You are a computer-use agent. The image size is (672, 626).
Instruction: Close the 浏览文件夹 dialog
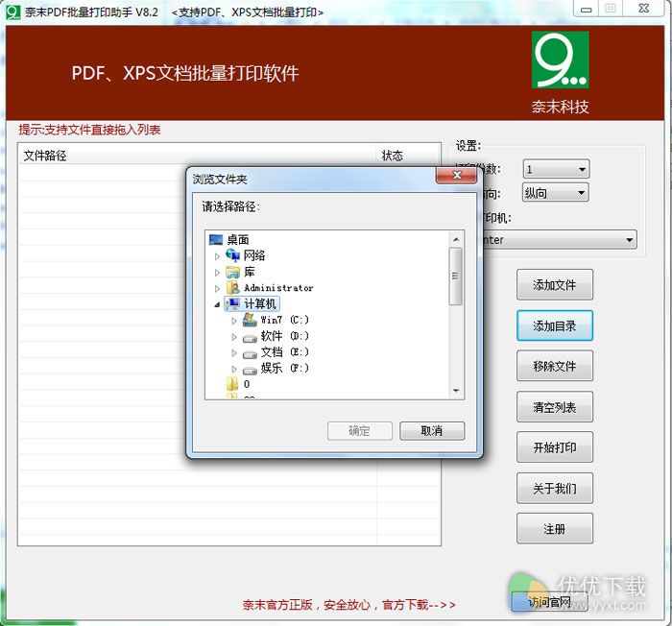(x=456, y=175)
